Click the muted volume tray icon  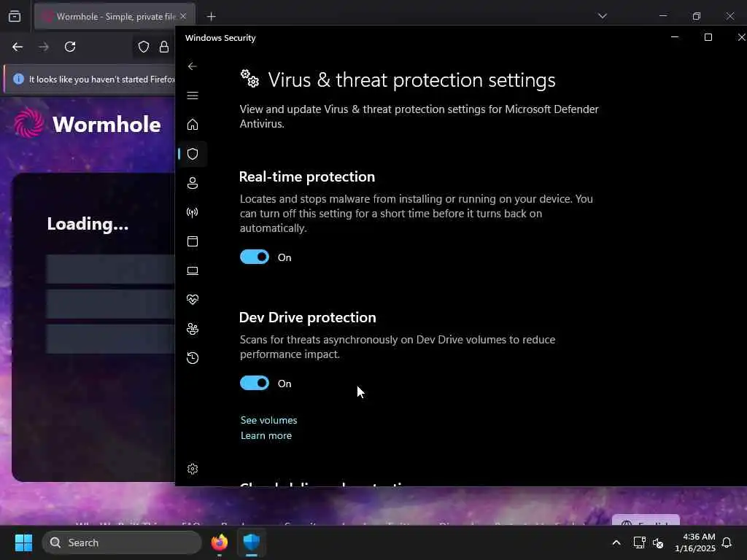tap(658, 542)
